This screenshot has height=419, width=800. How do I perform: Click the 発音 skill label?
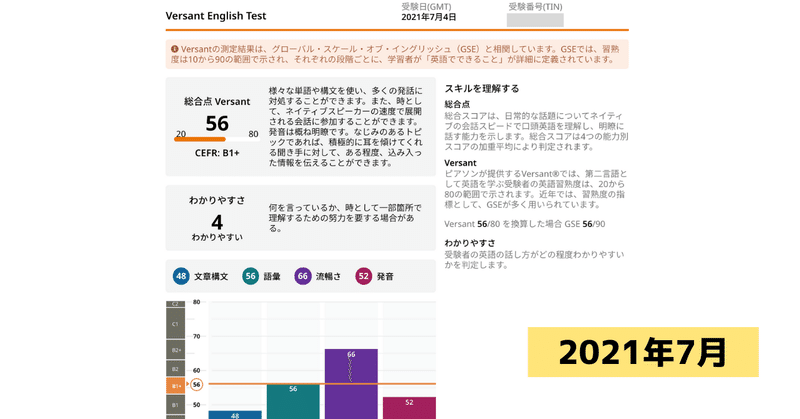tap(385, 277)
